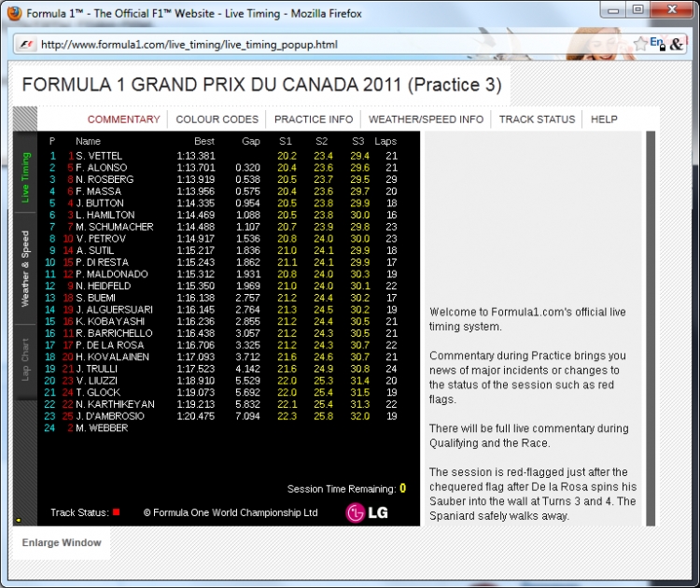
Task: Open the Help section
Action: click(x=604, y=119)
